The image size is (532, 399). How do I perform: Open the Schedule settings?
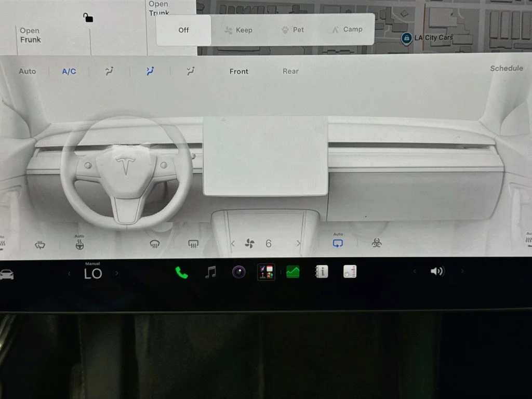[x=507, y=69]
